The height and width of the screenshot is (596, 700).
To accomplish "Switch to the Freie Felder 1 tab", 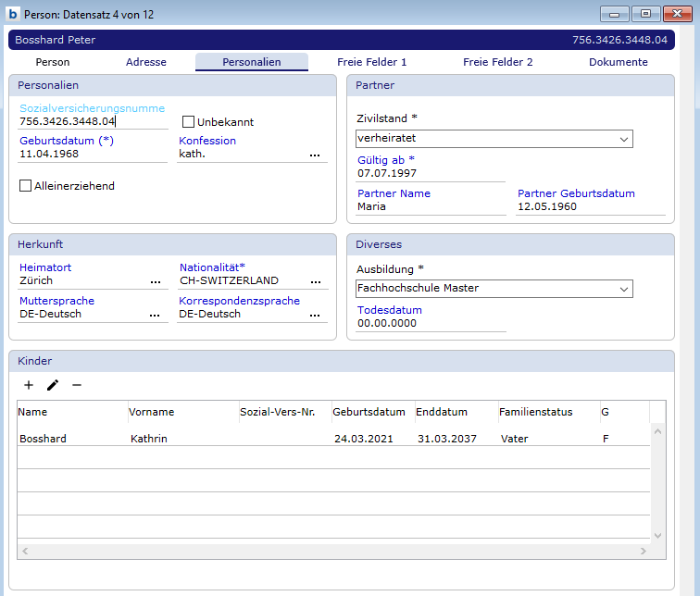I will coord(371,62).
